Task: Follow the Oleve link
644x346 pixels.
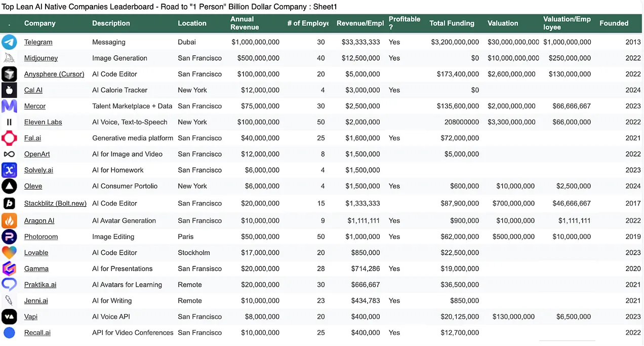Action: (33, 186)
